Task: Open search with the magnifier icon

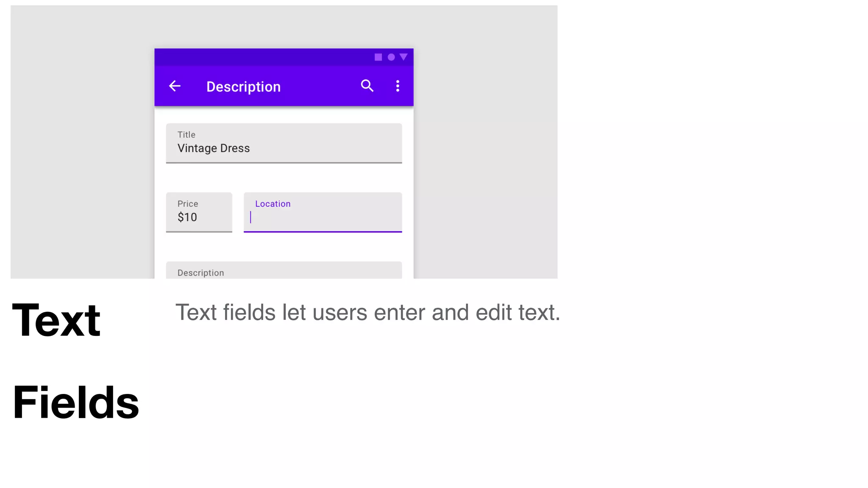Action: point(367,86)
